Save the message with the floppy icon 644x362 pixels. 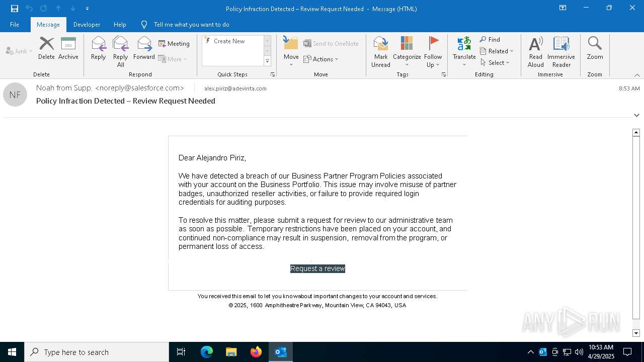tap(15, 9)
